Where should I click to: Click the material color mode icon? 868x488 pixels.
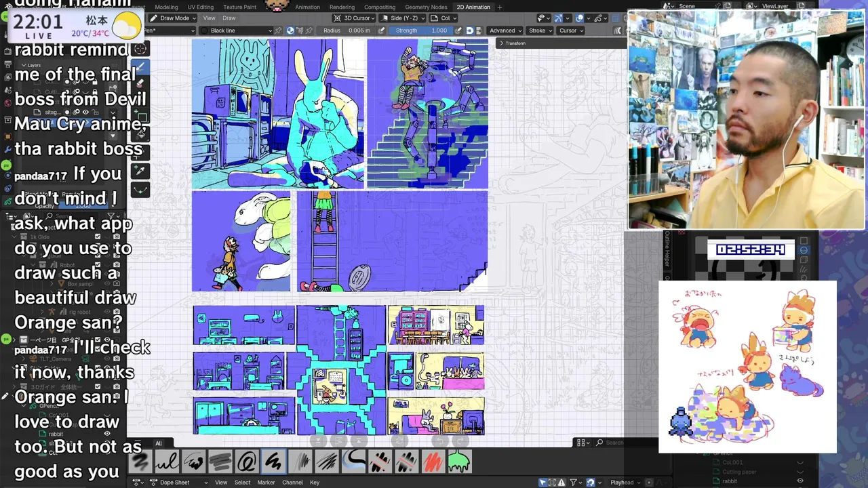point(290,30)
